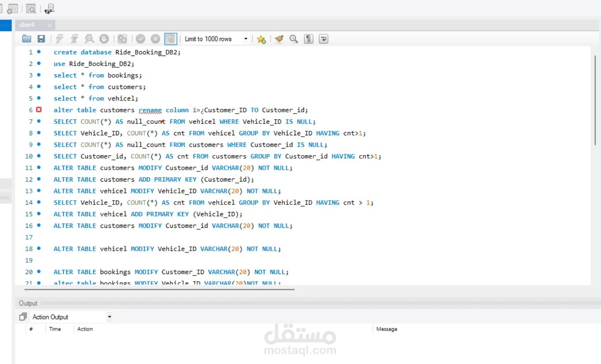Click the Output panel title
The height and width of the screenshot is (364, 601).
[x=28, y=303]
